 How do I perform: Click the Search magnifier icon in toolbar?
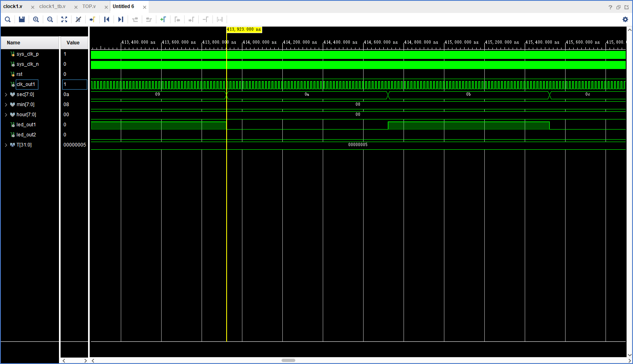click(8, 19)
